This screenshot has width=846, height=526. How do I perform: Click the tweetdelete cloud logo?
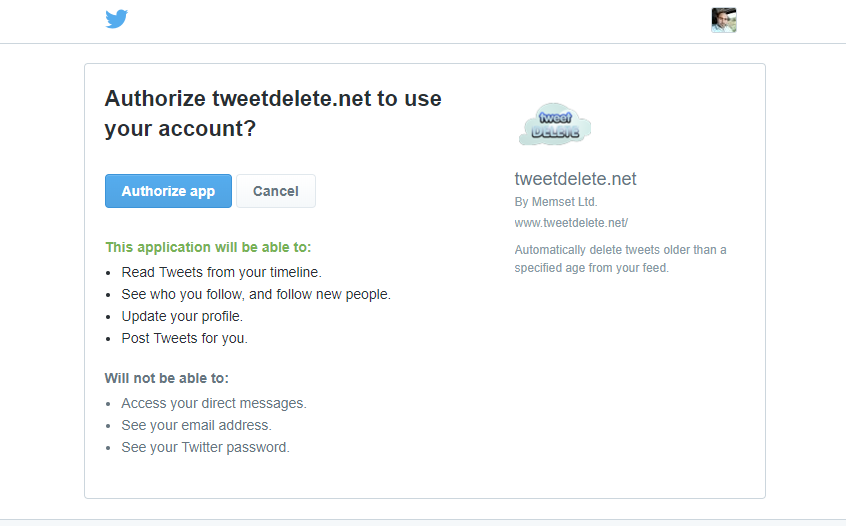point(555,125)
